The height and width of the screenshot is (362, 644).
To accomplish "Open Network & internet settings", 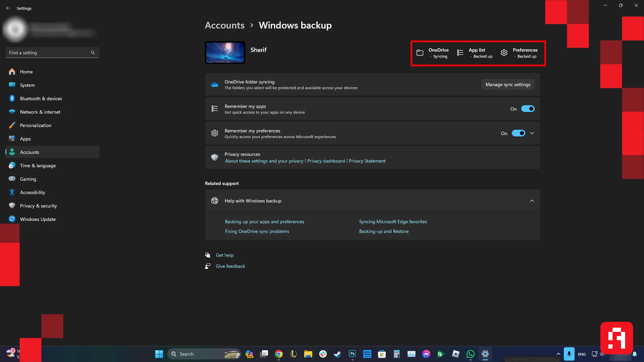I will pyautogui.click(x=52, y=112).
